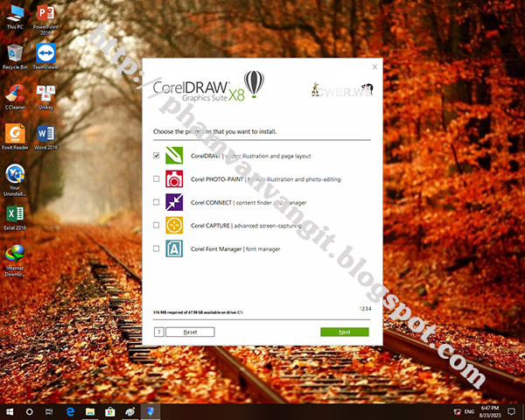The height and width of the screenshot is (420, 525).
Task: Click the Corel PHOTO-PAINT label text
Action: click(266, 179)
